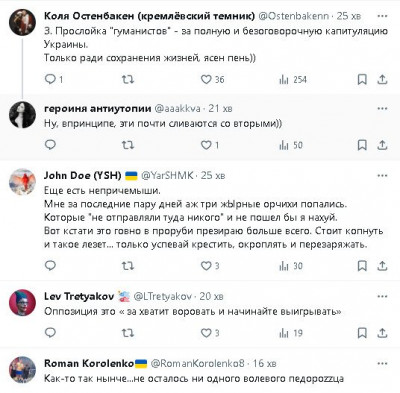Open @RomanKorolenko8 profile handle
Image resolution: width=400 pixels, height=393 pixels.
[197, 363]
